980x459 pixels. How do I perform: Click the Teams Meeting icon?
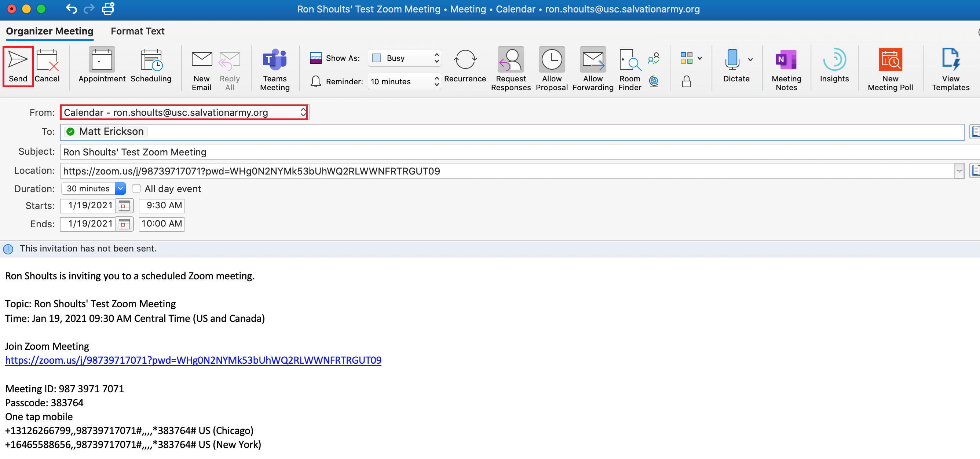coord(274,60)
